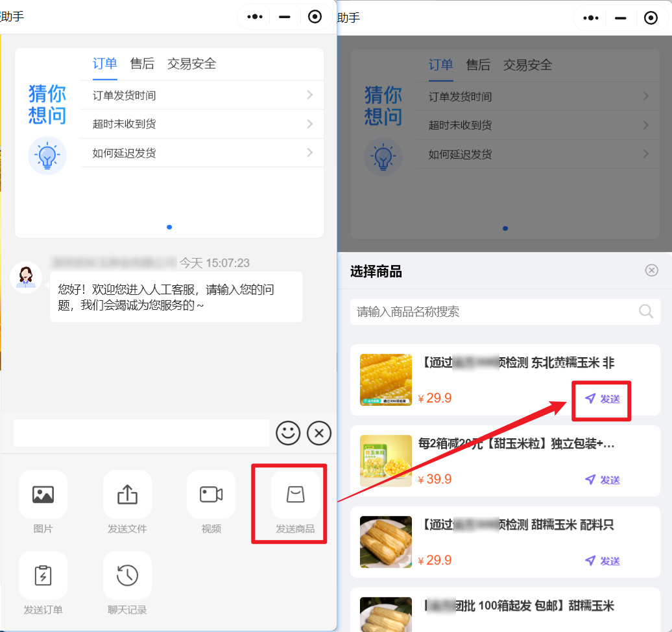The width and height of the screenshot is (672, 632).
Task: Send the 东北黄糯玉米 product
Action: coord(602,399)
